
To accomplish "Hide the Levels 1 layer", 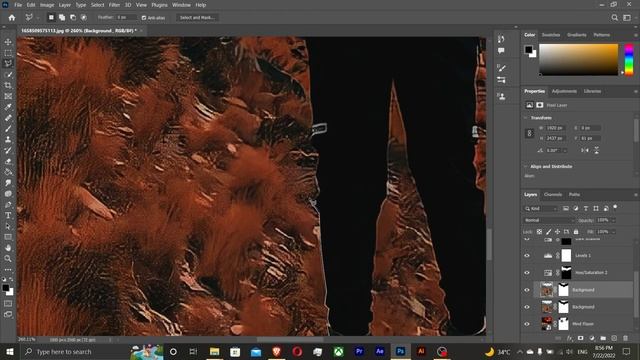I will (x=527, y=256).
